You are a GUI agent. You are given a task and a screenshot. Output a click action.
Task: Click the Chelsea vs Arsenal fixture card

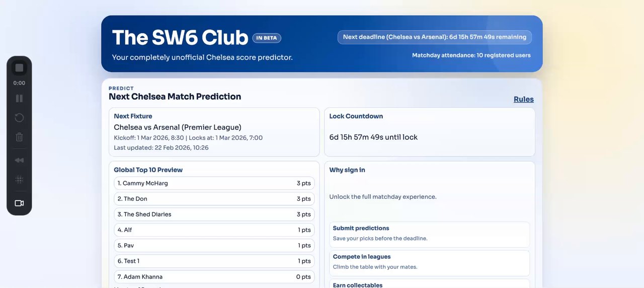[x=214, y=132]
